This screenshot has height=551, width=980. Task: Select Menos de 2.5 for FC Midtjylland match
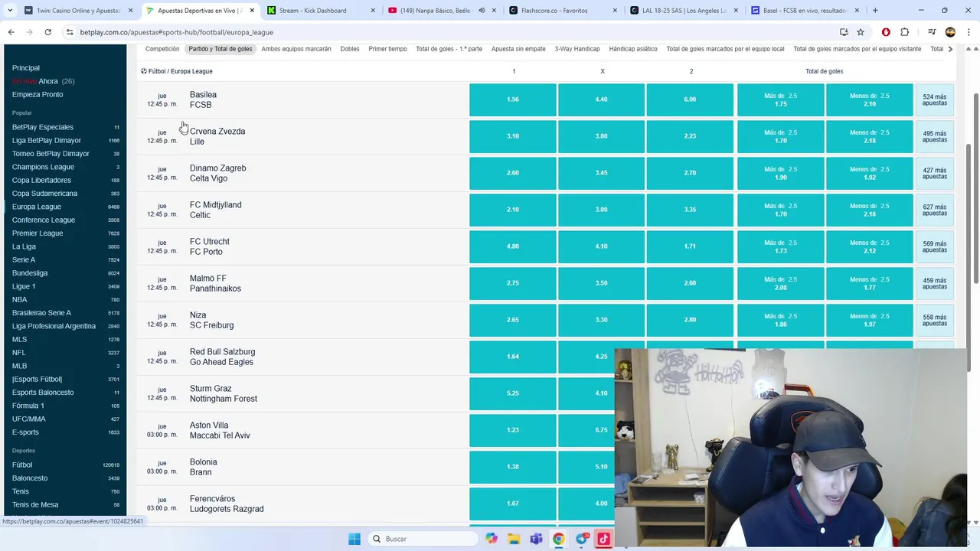(870, 210)
